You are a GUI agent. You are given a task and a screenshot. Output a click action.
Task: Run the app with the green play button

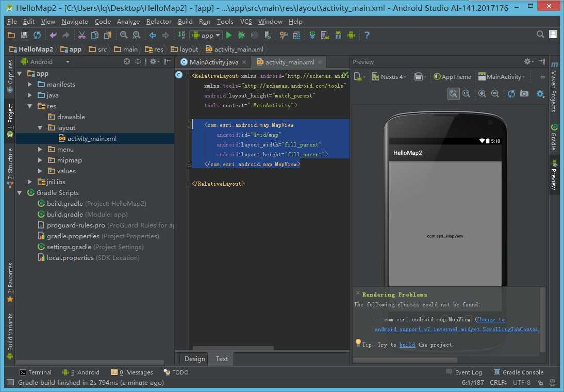click(x=229, y=35)
